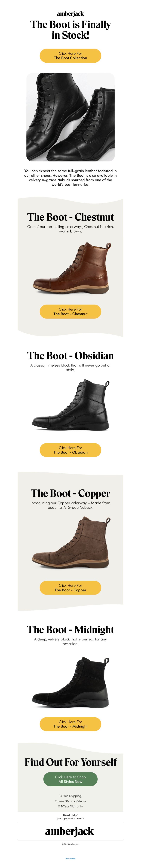Click 'The Boot – Chestnut' yellow button
This screenshot has width=141, height=868.
(x=70, y=311)
